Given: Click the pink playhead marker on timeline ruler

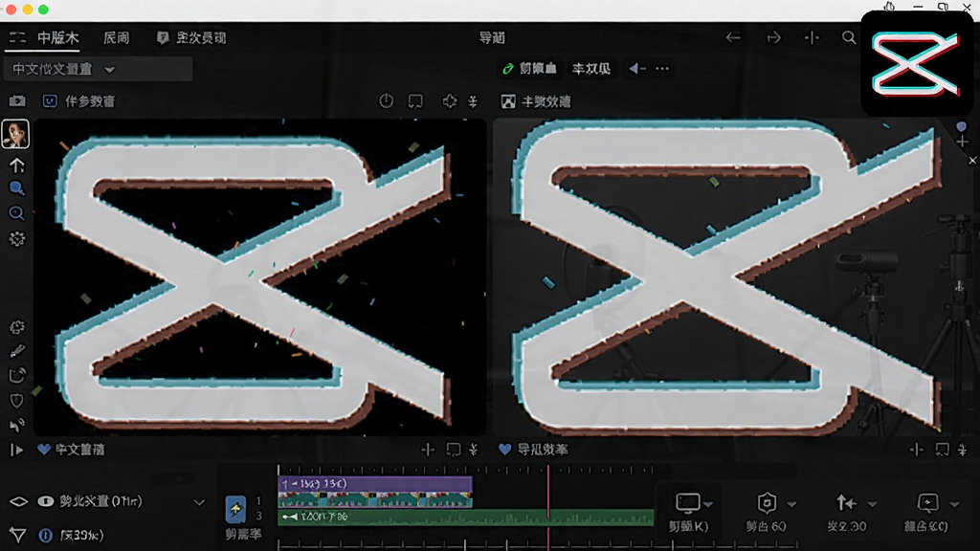Looking at the screenshot, I should (x=548, y=470).
